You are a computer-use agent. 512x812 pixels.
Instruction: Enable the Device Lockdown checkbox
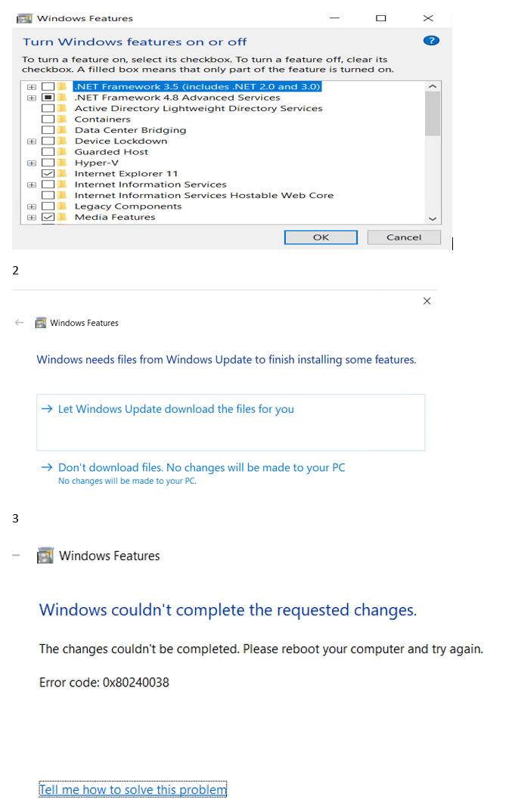click(x=48, y=141)
